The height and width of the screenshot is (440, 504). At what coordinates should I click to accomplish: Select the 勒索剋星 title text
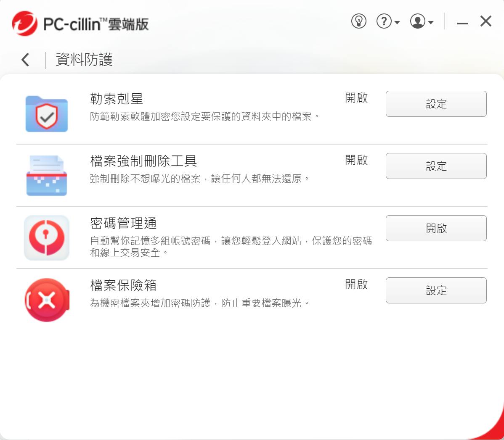[x=117, y=99]
